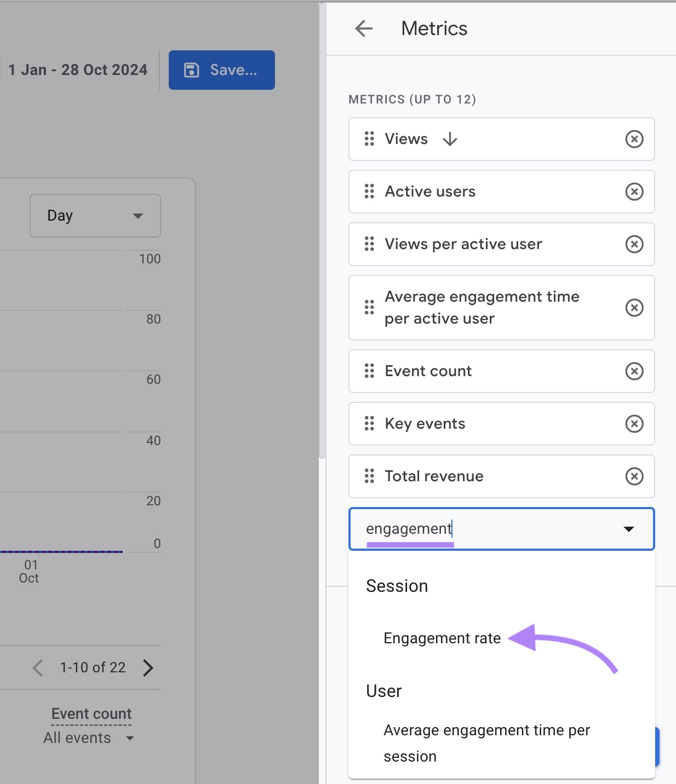Click the back arrow in the Metrics panel
The height and width of the screenshot is (784, 676).
point(363,28)
